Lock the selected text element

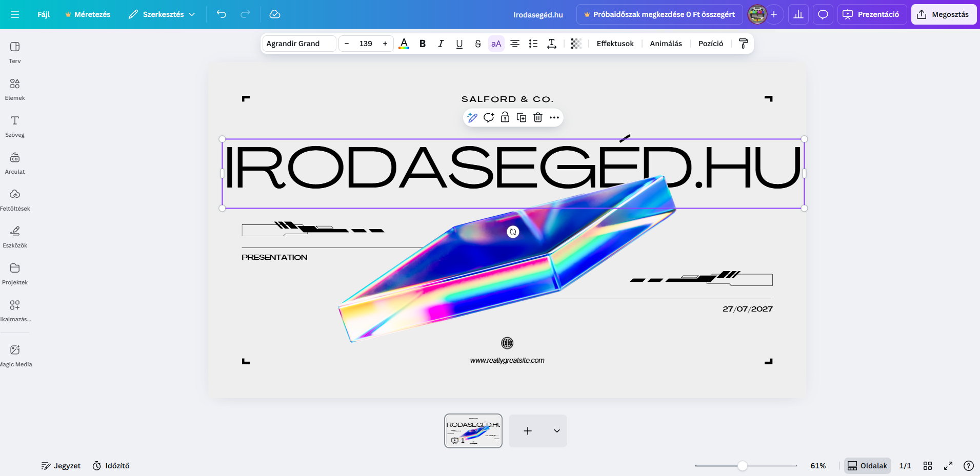point(505,118)
